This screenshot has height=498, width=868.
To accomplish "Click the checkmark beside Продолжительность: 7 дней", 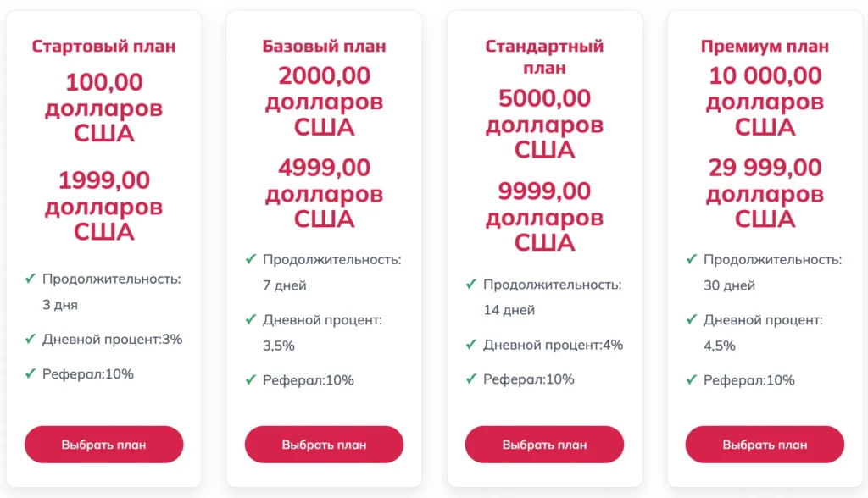I will pos(251,258).
